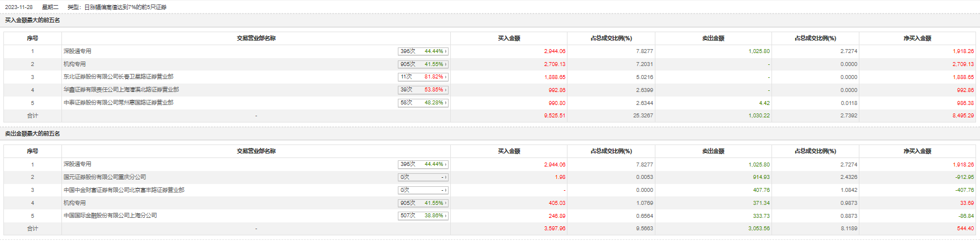Screen dimensions: 980x241
Task: Click 净买入金额 header in the buy table
Action: (x=917, y=38)
